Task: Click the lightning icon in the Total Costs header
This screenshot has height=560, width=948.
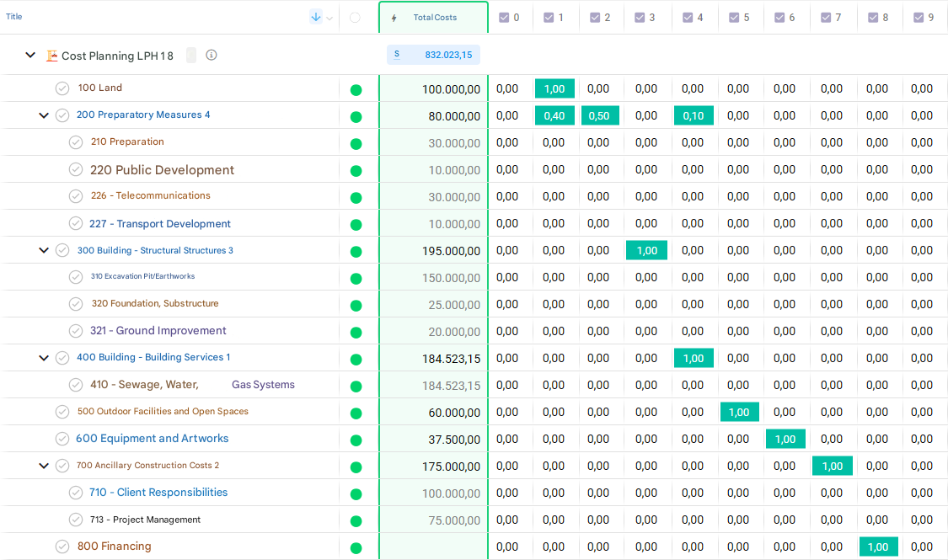Action: pyautogui.click(x=394, y=18)
